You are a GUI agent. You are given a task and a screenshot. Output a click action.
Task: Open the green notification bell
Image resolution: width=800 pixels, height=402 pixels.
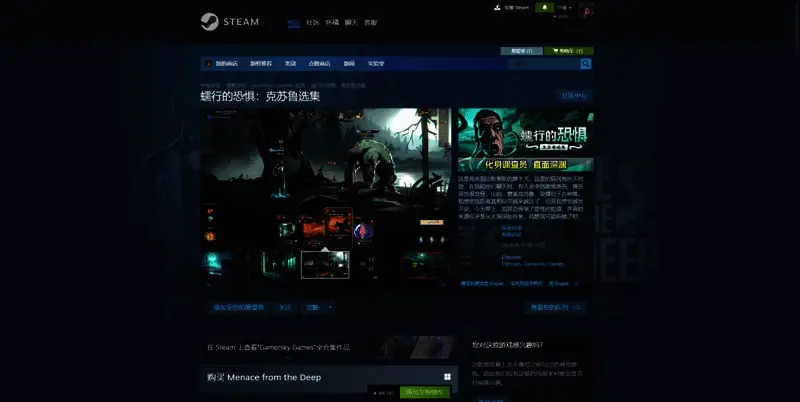(x=545, y=8)
